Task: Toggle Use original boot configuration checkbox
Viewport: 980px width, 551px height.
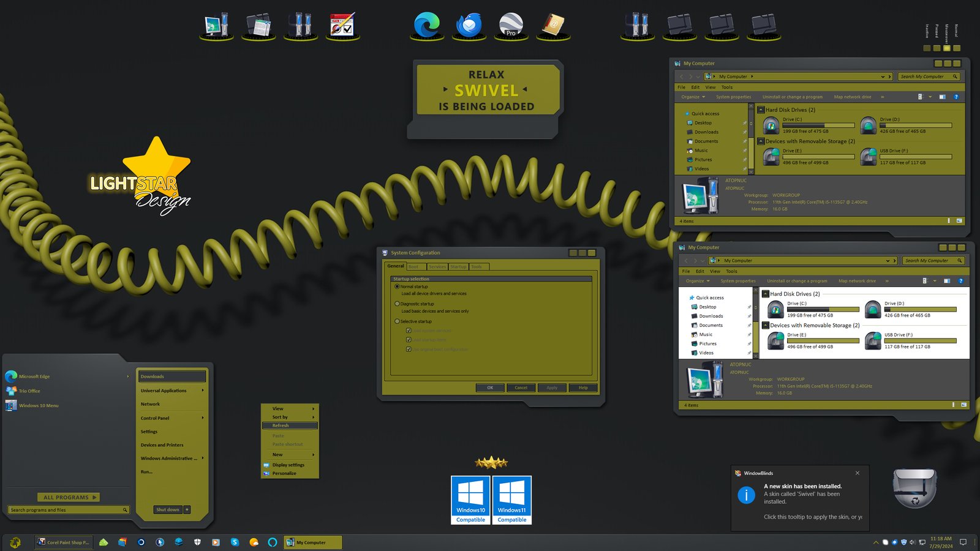Action: coord(409,349)
